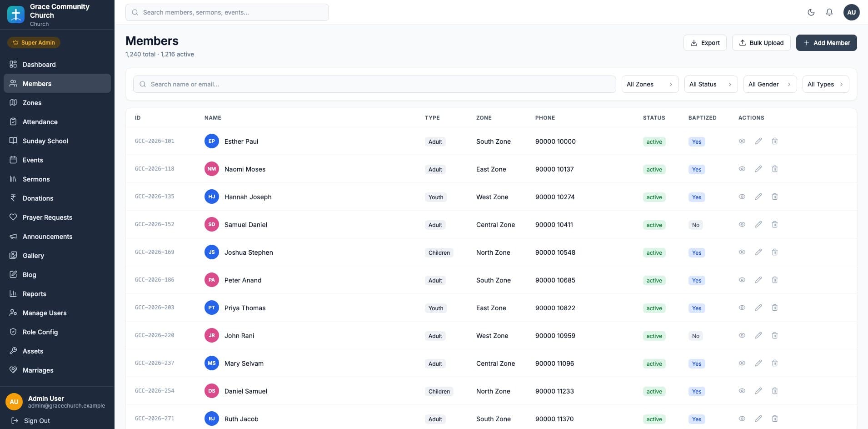The image size is (868, 429).
Task: Edit Ruth Jacob with pencil icon
Action: click(758, 419)
